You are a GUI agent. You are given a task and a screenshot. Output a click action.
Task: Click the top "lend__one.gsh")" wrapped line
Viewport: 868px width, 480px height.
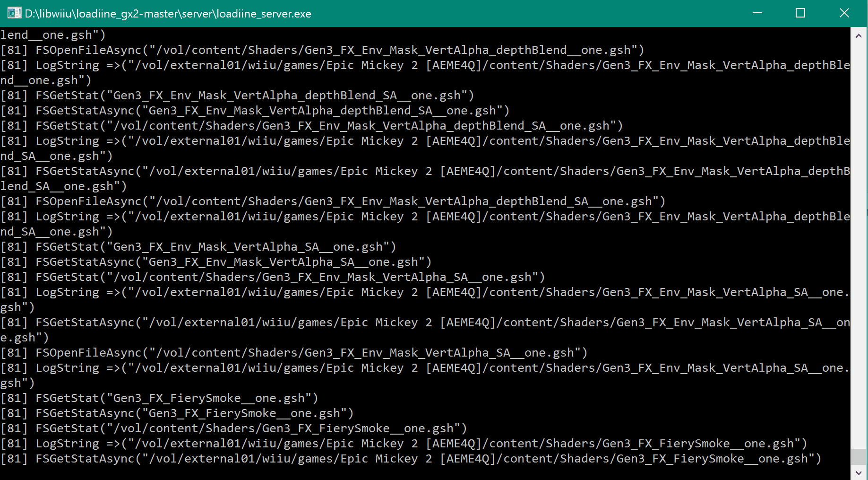point(53,35)
